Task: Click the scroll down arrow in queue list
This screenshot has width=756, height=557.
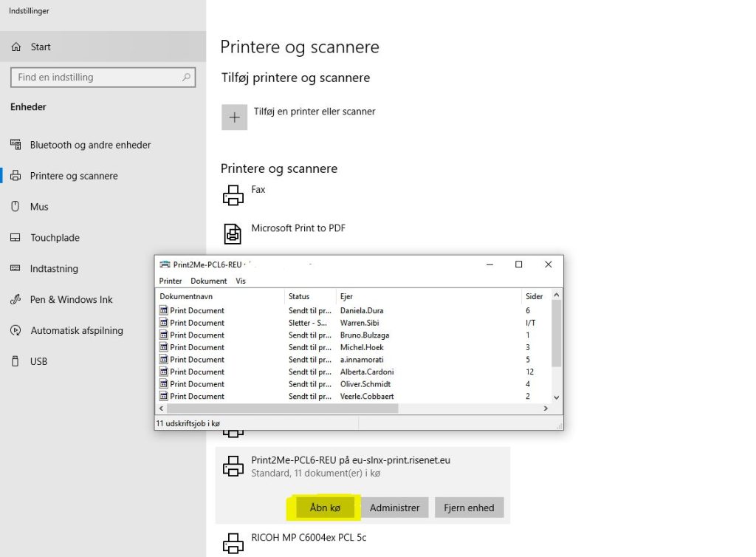Action: pos(557,397)
